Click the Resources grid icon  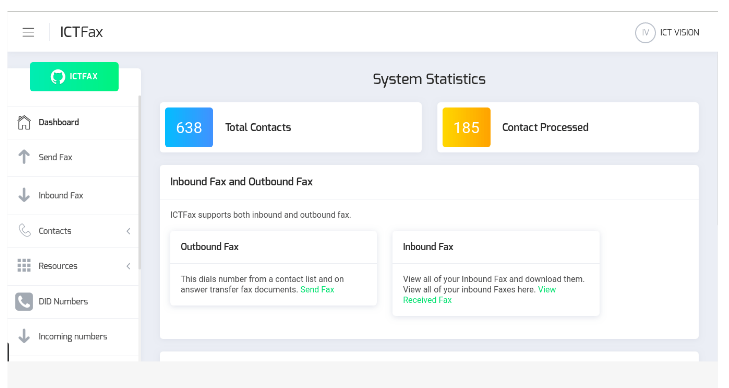point(24,265)
